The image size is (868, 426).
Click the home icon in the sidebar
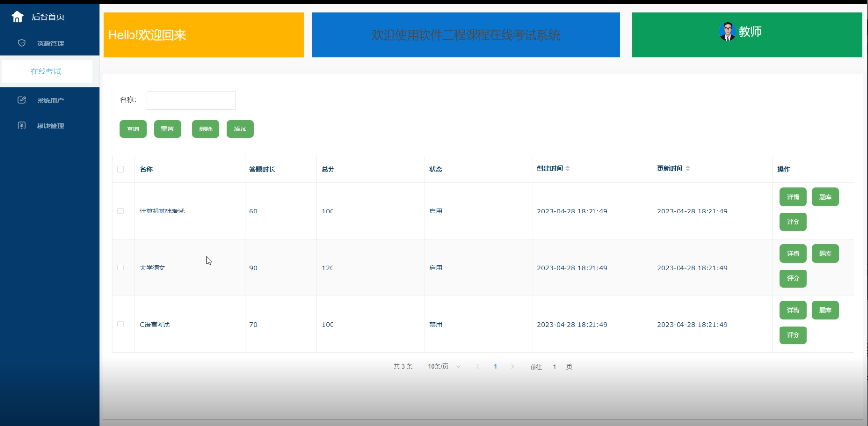pyautogui.click(x=17, y=16)
